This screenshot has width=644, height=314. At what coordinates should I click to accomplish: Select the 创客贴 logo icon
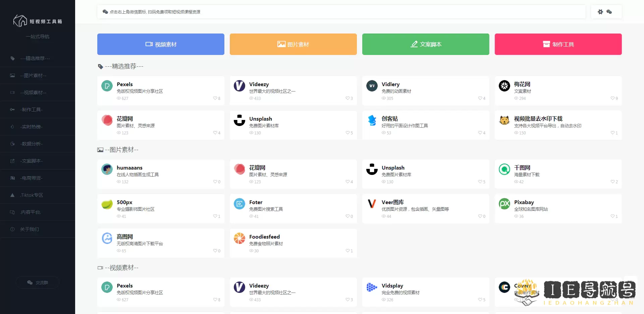click(372, 120)
